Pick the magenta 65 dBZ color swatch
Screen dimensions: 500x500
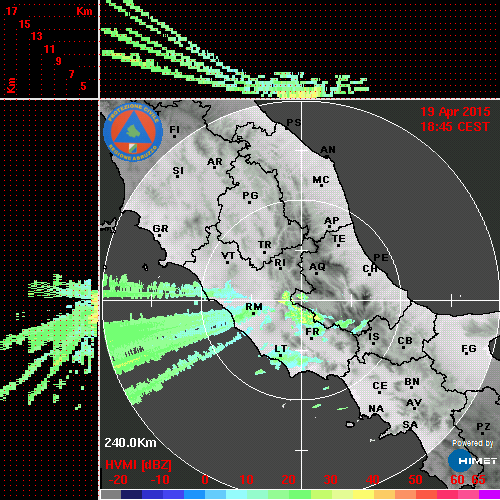(489, 495)
